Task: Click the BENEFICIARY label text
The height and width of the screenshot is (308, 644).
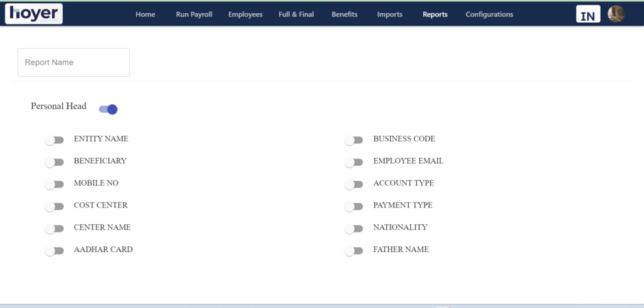Action: (100, 161)
